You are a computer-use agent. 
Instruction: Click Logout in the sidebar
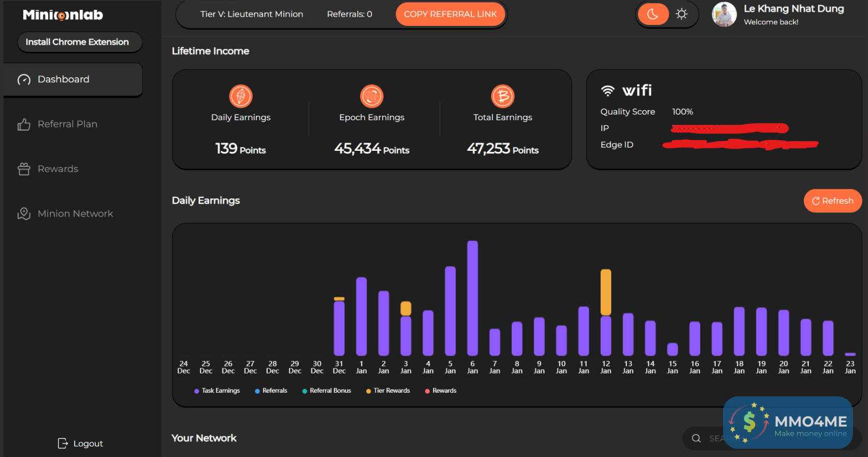pyautogui.click(x=80, y=444)
